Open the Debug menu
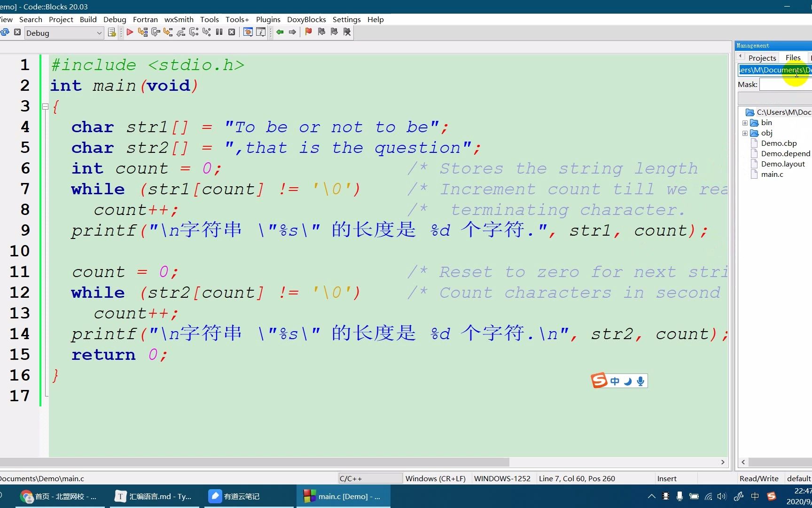 pos(115,19)
